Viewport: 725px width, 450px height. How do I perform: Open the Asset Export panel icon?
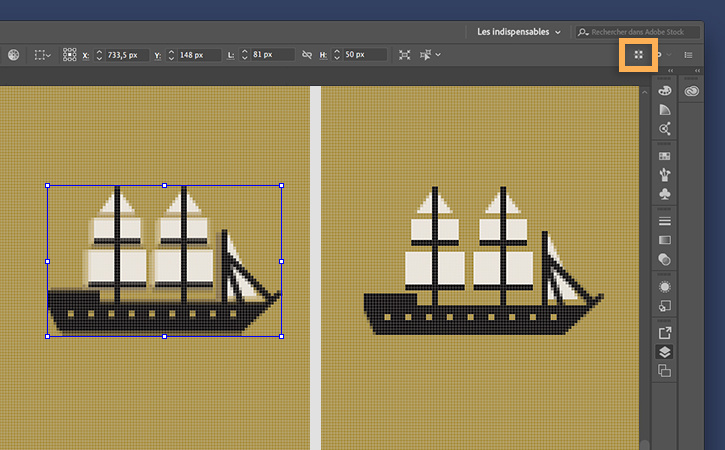664,333
